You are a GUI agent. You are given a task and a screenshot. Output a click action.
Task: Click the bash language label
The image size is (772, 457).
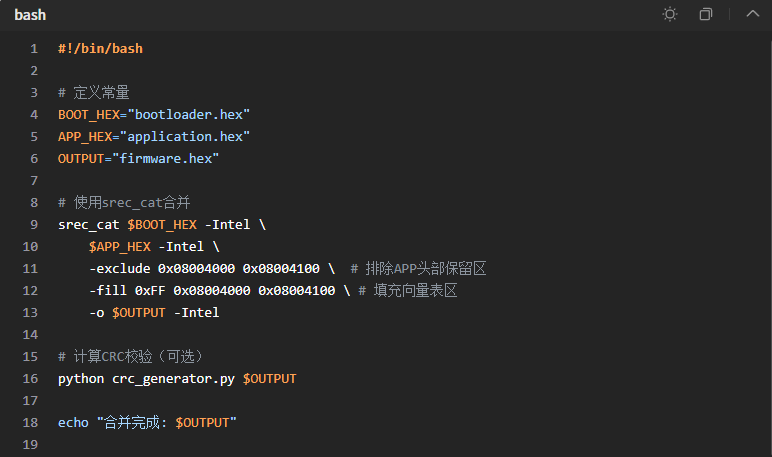pyautogui.click(x=30, y=15)
